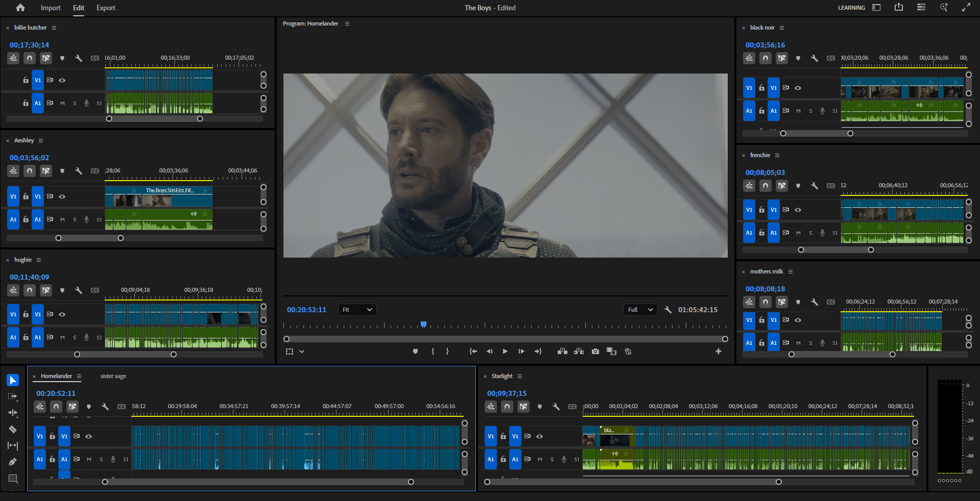Image resolution: width=980 pixels, height=501 pixels.
Task: Open the frenchie panel menu
Action: (777, 155)
